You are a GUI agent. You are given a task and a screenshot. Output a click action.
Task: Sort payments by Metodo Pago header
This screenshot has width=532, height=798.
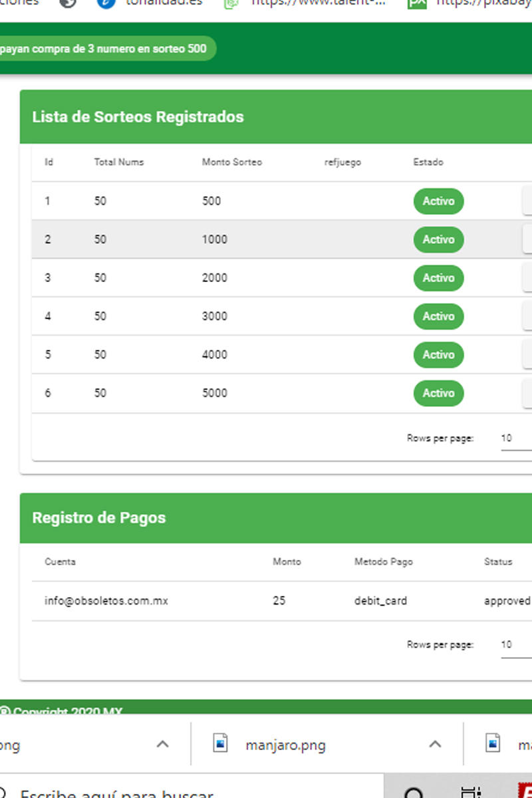pos(383,562)
